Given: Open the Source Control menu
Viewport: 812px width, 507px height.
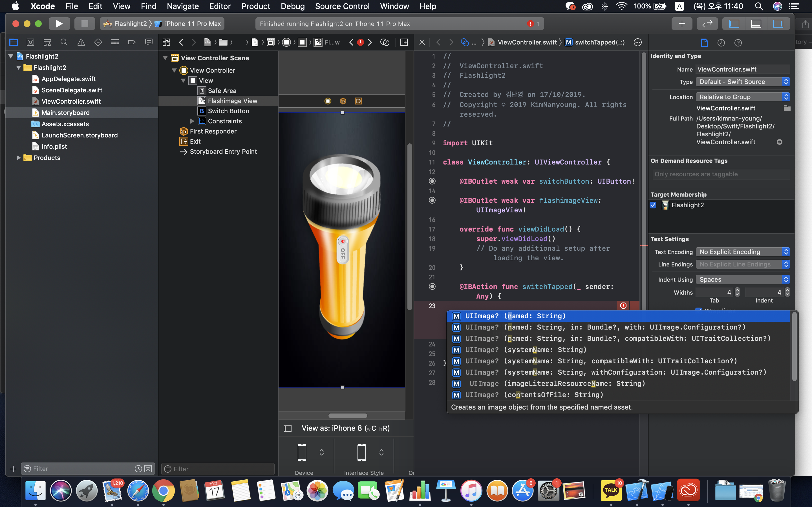Looking at the screenshot, I should 342,6.
